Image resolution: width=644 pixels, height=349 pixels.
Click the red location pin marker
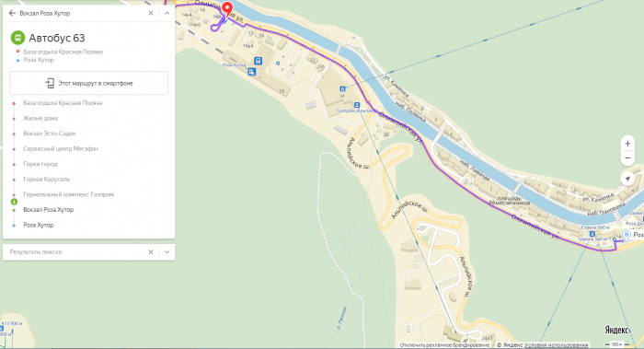pyautogui.click(x=227, y=8)
